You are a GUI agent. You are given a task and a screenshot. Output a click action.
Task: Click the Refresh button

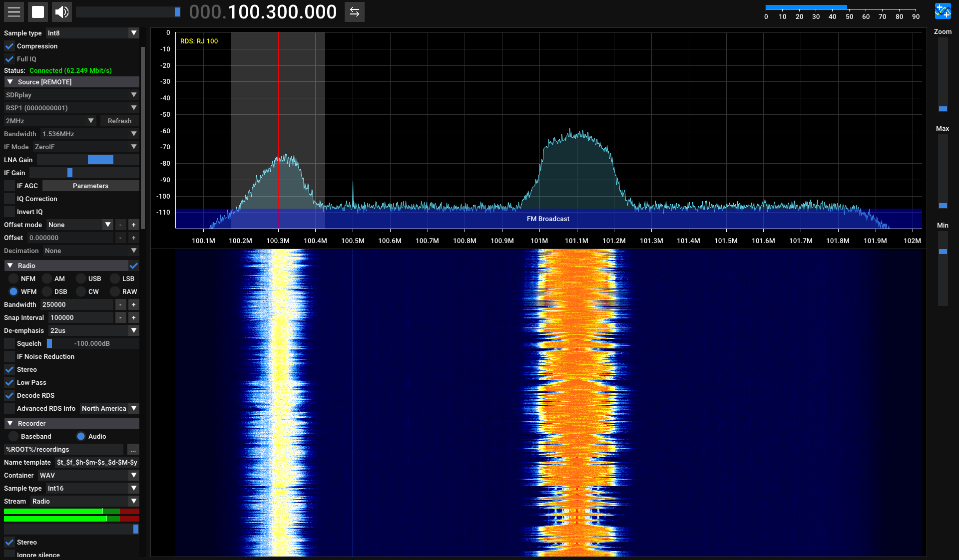pyautogui.click(x=119, y=121)
